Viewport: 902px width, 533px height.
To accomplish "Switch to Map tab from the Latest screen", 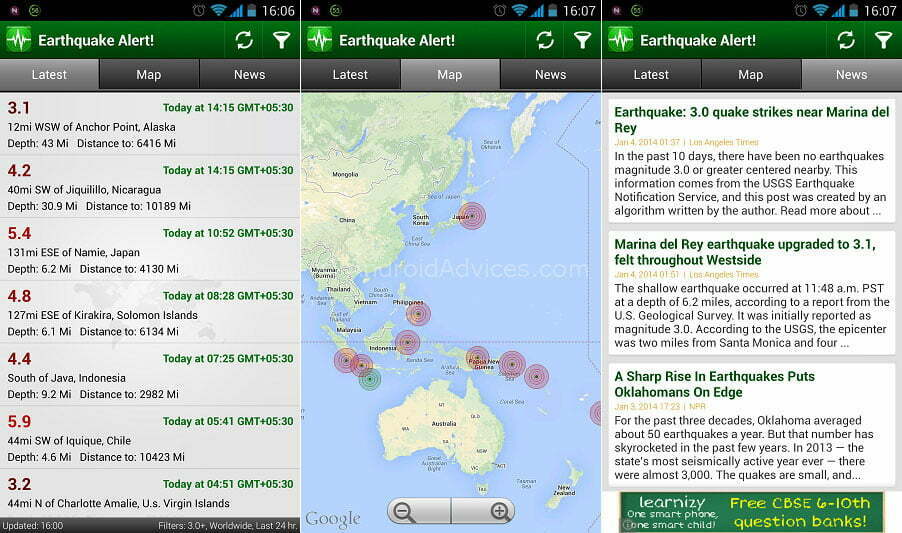I will (x=149, y=75).
